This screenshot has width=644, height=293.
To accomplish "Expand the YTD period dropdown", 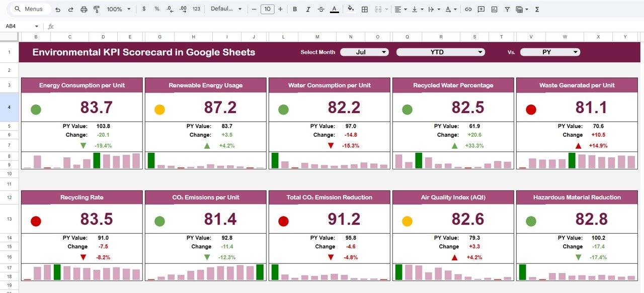I will 440,52.
